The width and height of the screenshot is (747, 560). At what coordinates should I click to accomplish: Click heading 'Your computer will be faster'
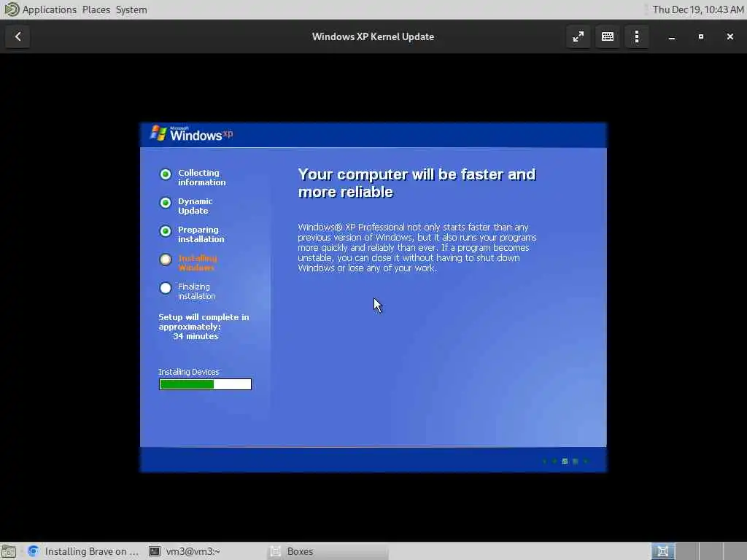[x=417, y=183]
